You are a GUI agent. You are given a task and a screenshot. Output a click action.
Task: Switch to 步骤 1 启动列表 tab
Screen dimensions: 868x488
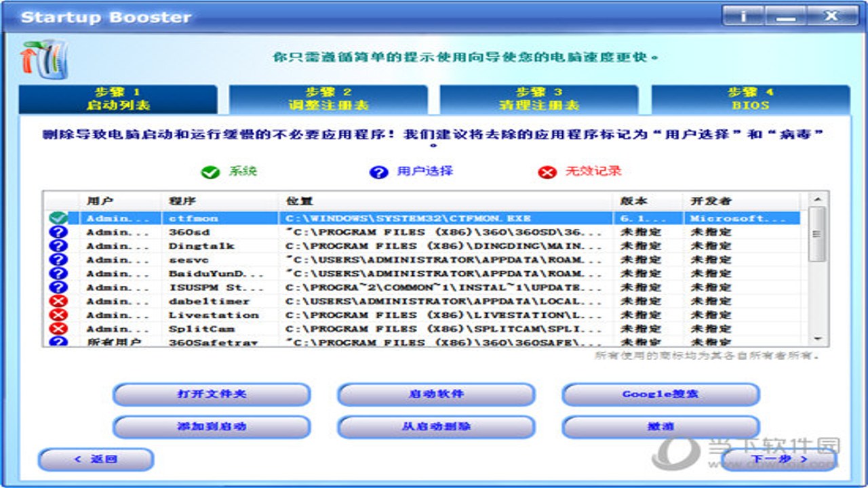pyautogui.click(x=118, y=99)
